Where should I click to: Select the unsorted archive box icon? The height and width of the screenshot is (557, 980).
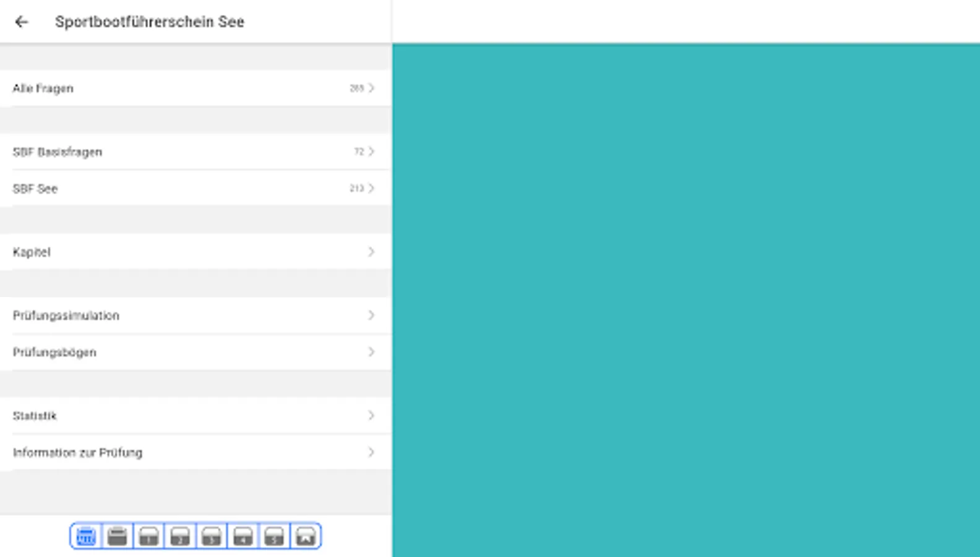coord(118,536)
